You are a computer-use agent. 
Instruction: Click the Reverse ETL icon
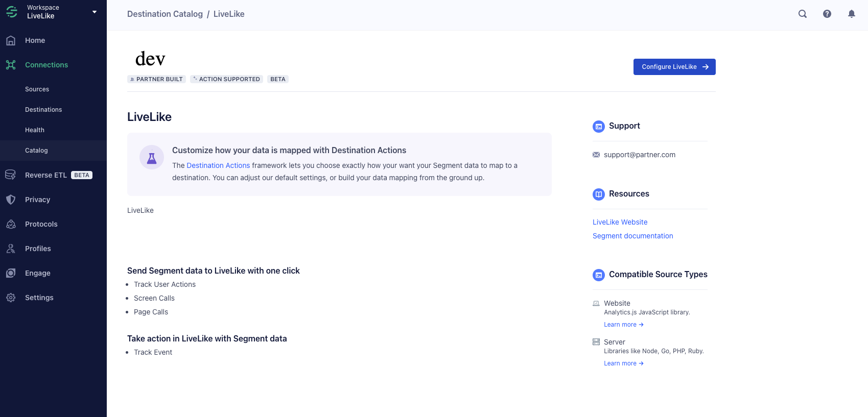(11, 175)
